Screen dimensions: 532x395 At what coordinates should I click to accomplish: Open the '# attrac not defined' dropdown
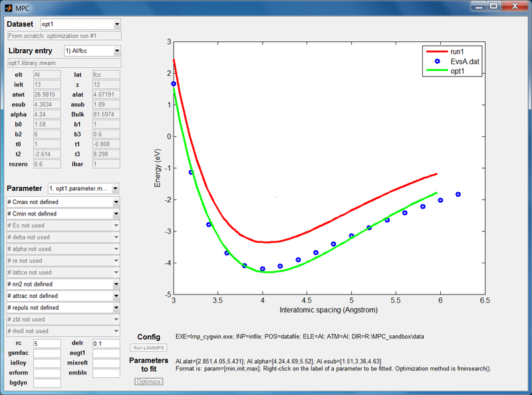tap(117, 296)
